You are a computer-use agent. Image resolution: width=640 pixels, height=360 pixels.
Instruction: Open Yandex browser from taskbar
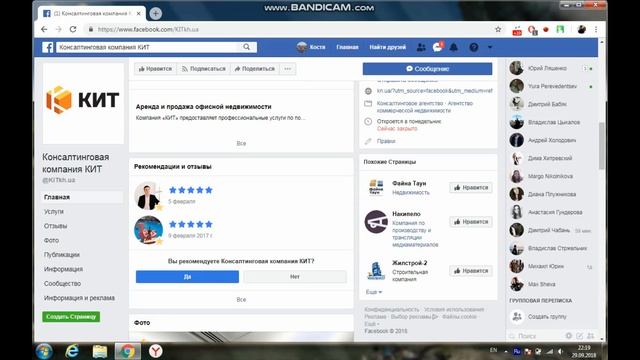click(x=156, y=351)
